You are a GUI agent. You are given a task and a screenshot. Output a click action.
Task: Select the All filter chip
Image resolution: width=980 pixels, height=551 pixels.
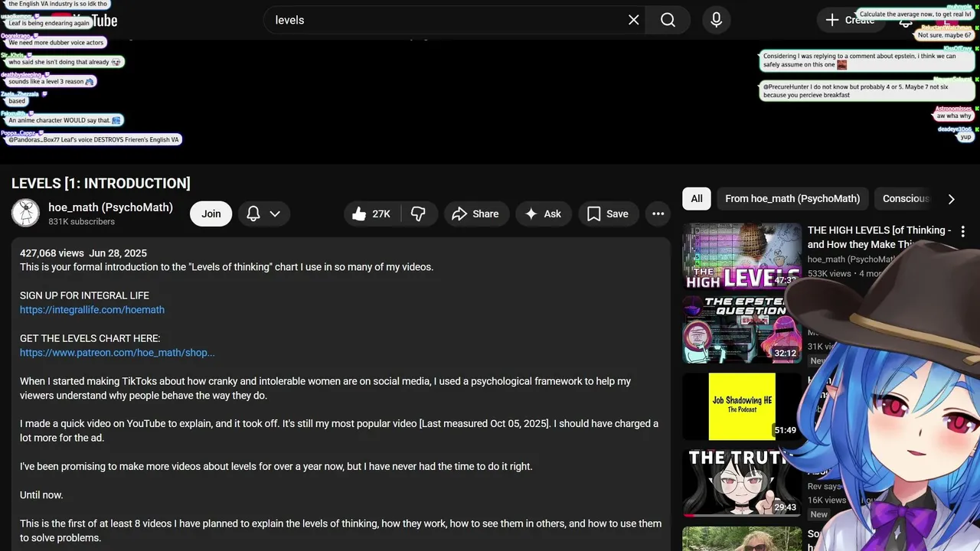pos(697,199)
